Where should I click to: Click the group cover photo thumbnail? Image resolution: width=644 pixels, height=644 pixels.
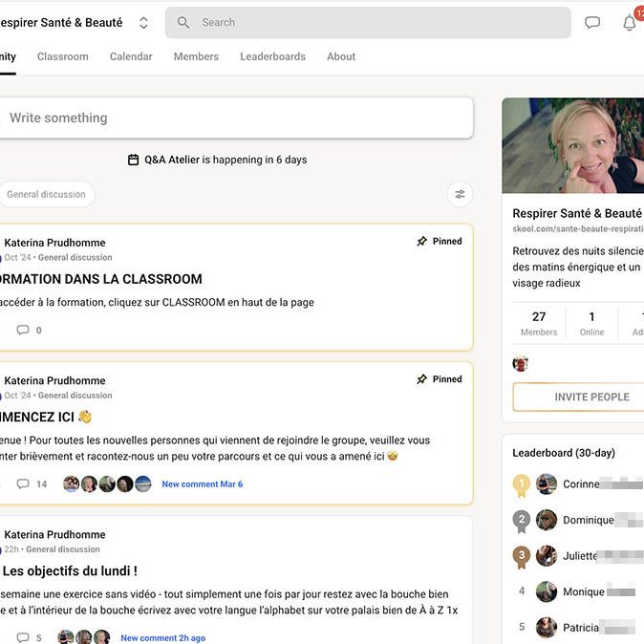(x=572, y=145)
